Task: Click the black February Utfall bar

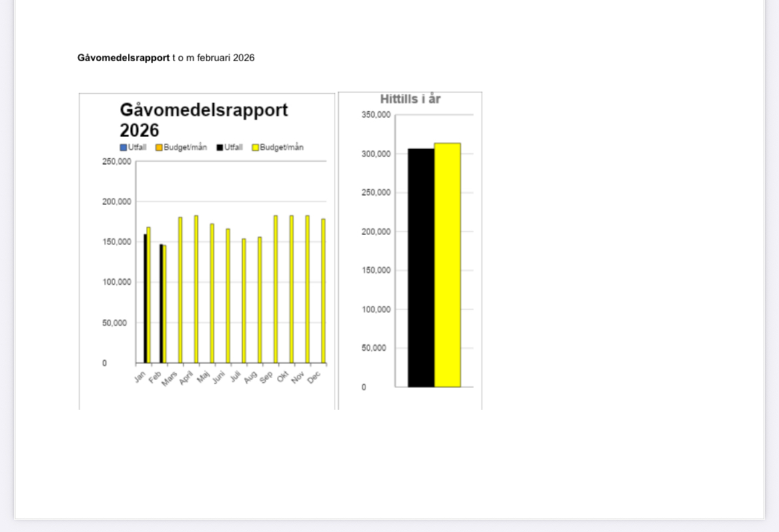Action: coord(161,304)
